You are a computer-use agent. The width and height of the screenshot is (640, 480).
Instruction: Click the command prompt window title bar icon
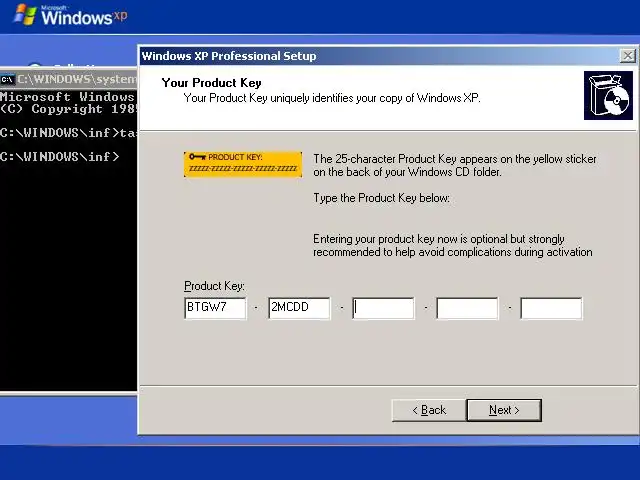tap(7, 79)
